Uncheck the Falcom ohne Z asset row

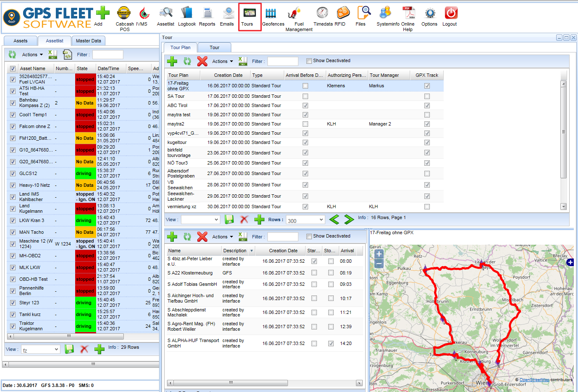coord(12,126)
